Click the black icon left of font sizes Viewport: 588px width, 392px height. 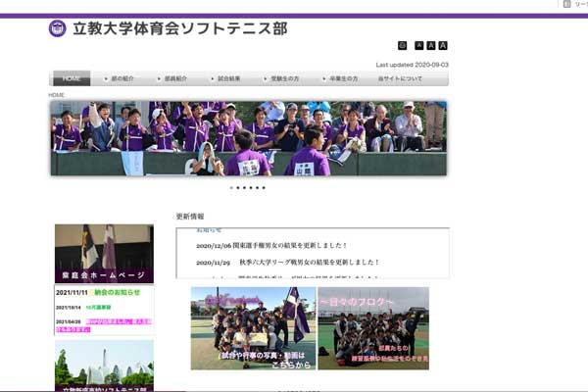click(x=402, y=45)
